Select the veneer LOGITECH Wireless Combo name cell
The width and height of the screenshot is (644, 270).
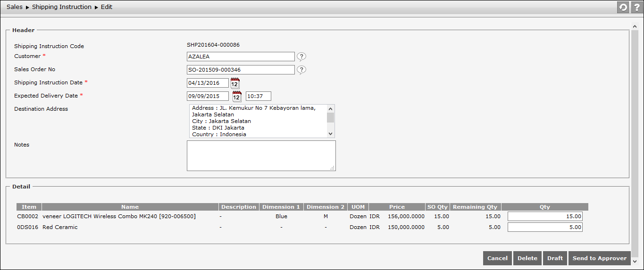pyautogui.click(x=119, y=216)
